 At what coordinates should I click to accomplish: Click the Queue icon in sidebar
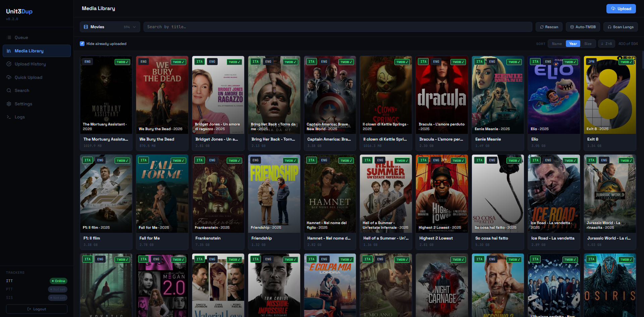pos(9,38)
